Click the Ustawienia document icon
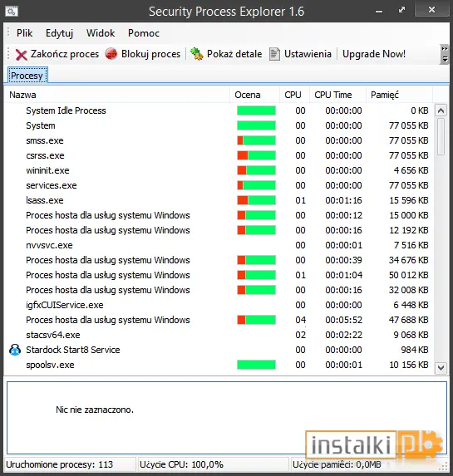Image resolution: width=453 pixels, height=476 pixels. [274, 54]
